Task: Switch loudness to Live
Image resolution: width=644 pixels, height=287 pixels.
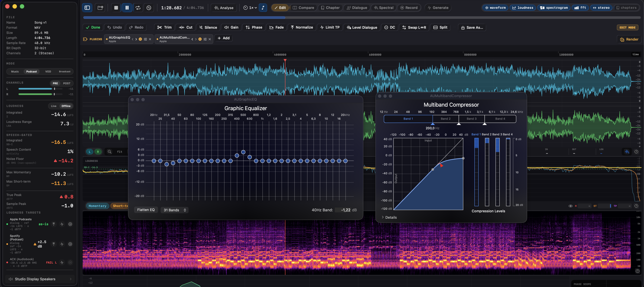Action: 54,106
